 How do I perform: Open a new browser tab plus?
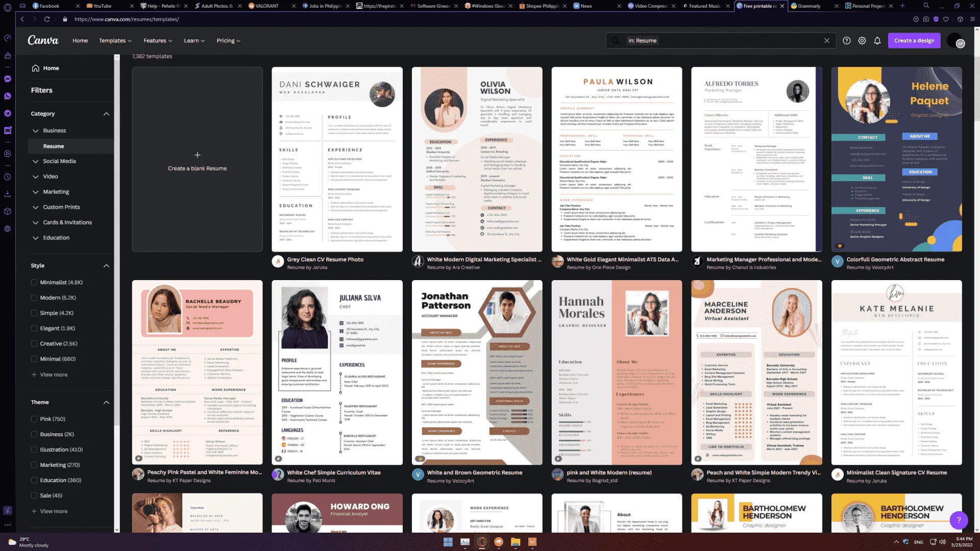coord(902,6)
